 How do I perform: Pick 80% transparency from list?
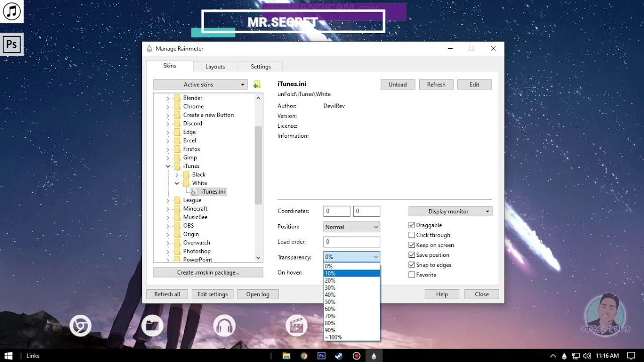point(352,323)
